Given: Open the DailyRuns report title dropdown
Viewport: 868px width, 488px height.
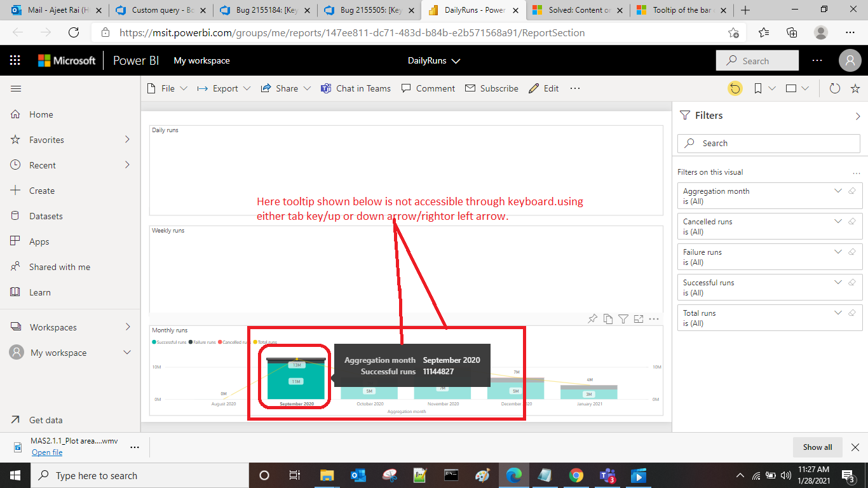Looking at the screenshot, I should point(434,61).
